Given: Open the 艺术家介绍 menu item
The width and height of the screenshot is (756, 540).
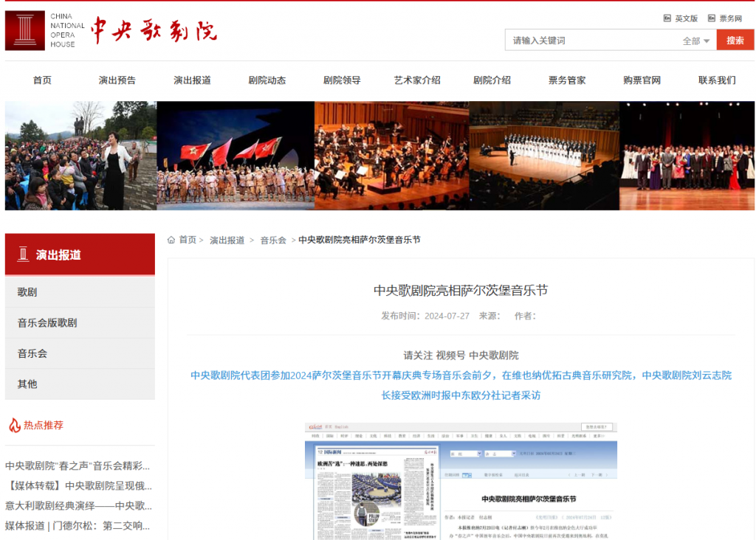Looking at the screenshot, I should (x=416, y=80).
